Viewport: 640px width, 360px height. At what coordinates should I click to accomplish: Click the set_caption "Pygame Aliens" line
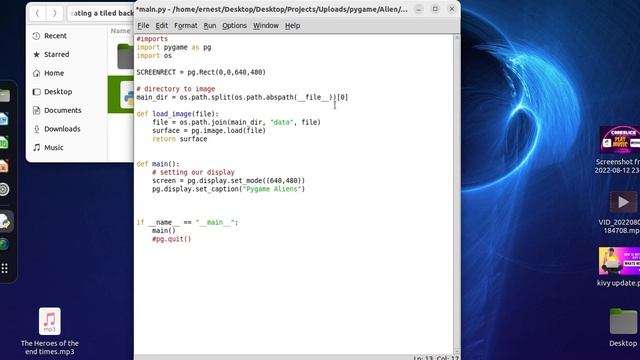click(229, 189)
